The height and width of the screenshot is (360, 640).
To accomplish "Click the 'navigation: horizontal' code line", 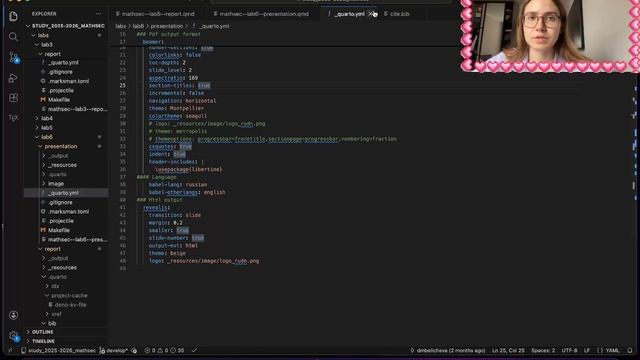I will (182, 101).
